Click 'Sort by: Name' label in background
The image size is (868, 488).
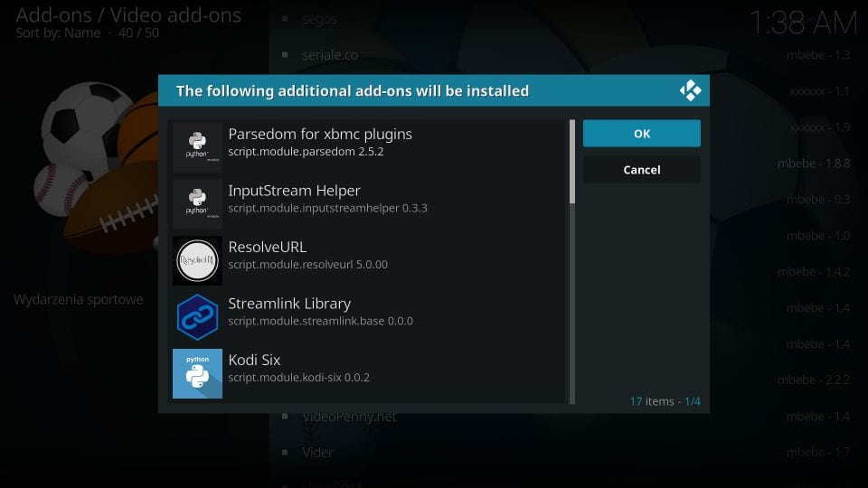click(x=58, y=33)
